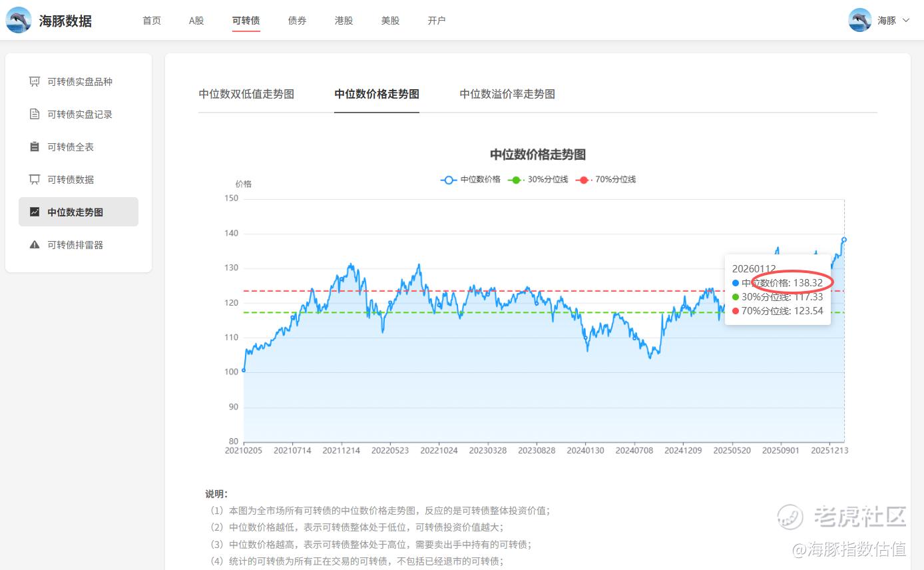Click the 20251213 x-axis label

tap(829, 451)
